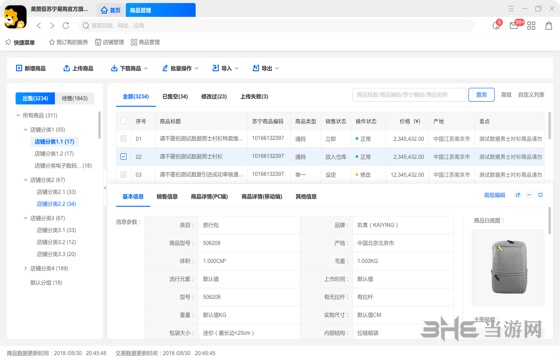
Task: Select 默认分组 (18) in the tree
Action: pyautogui.click(x=46, y=282)
